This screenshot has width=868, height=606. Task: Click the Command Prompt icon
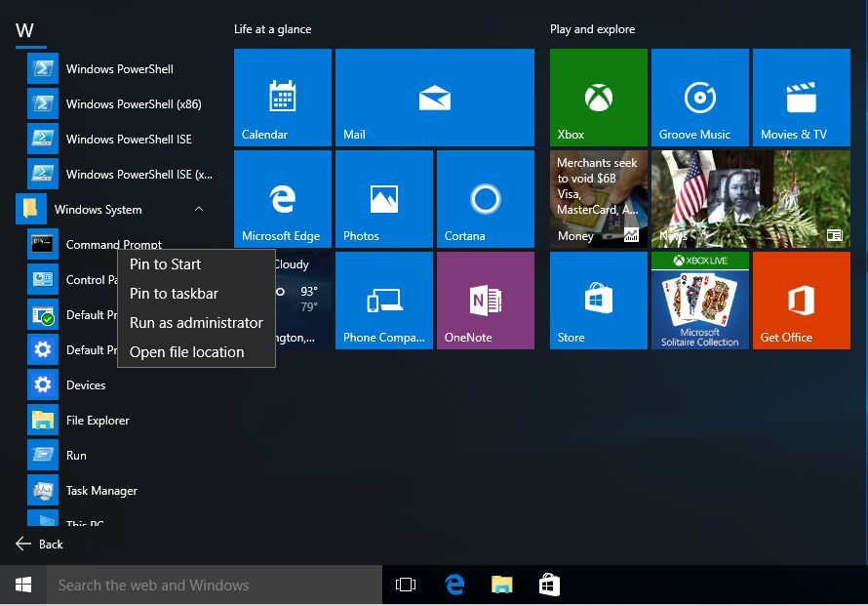tap(43, 244)
